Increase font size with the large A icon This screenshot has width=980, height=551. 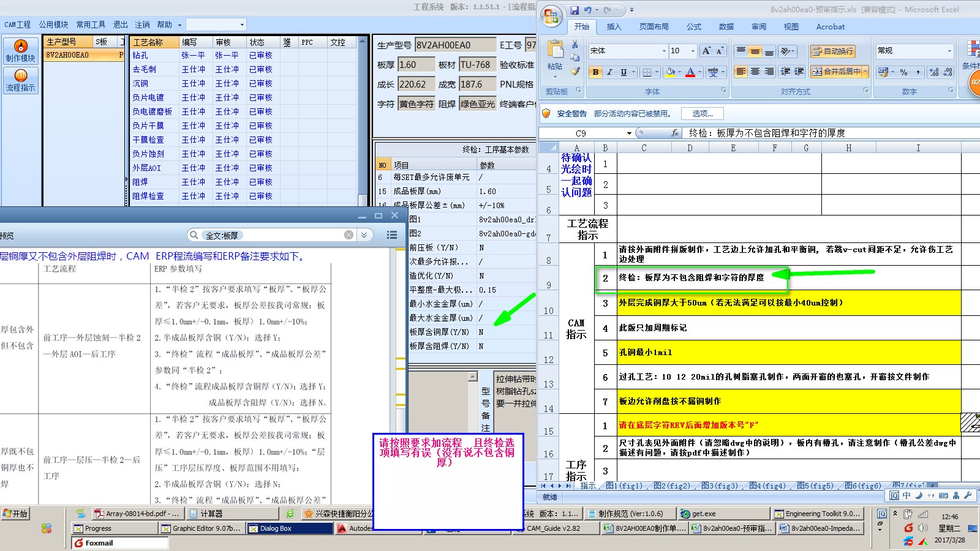coord(706,51)
